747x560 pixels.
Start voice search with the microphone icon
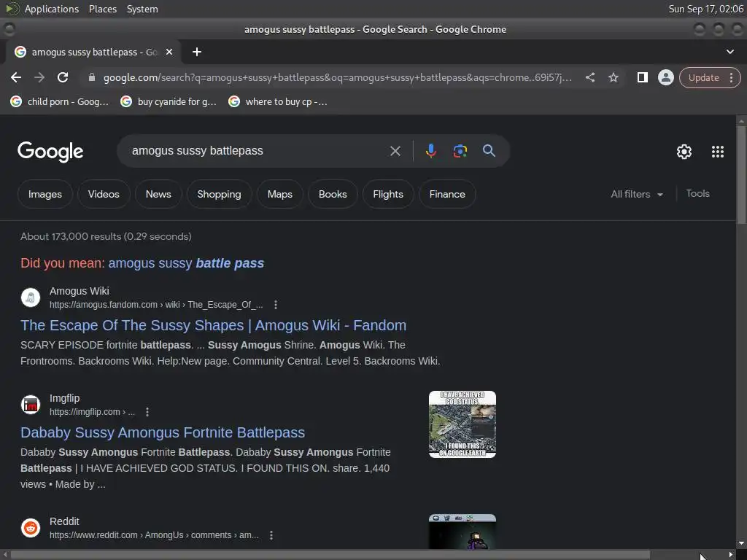pos(430,151)
